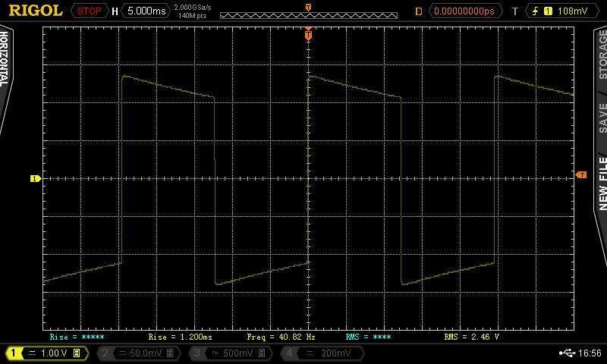The height and width of the screenshot is (364, 607).
Task: Enable channel 4 at 200mV
Action: 321,353
